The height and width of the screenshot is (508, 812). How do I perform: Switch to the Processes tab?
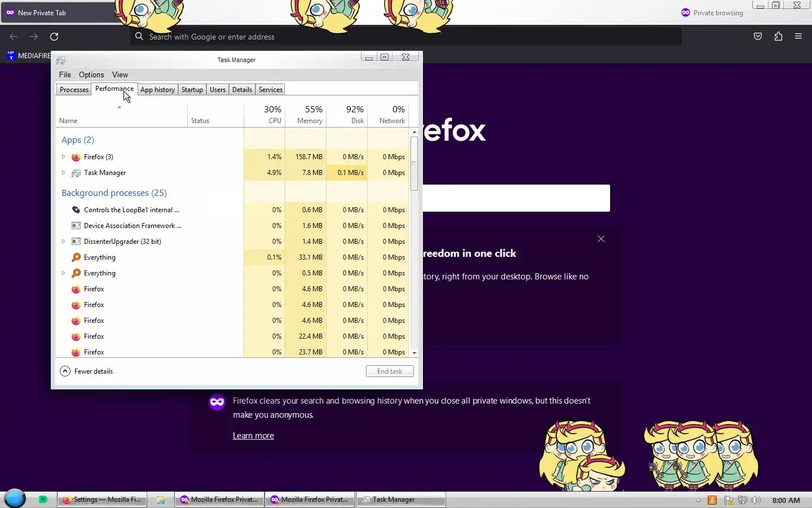point(74,90)
